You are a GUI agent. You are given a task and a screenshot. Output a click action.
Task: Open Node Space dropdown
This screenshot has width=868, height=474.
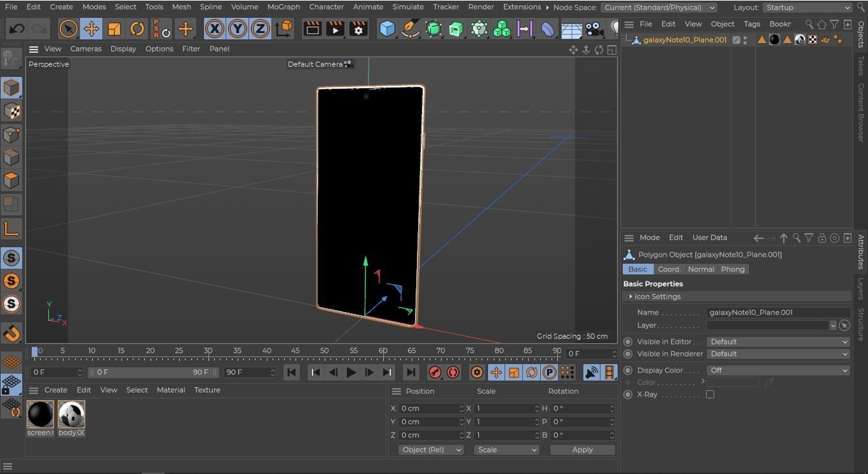click(658, 8)
